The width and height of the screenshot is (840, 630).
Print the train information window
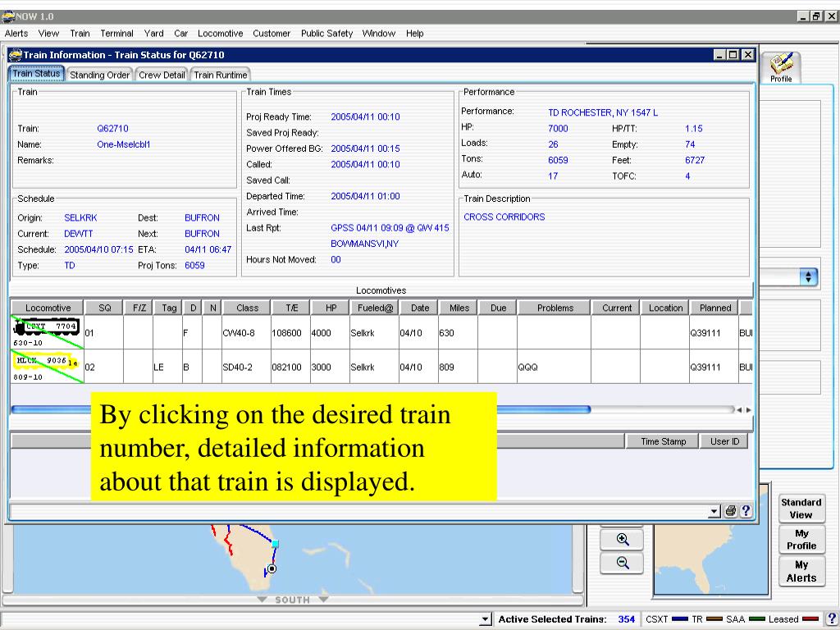pyautogui.click(x=730, y=511)
